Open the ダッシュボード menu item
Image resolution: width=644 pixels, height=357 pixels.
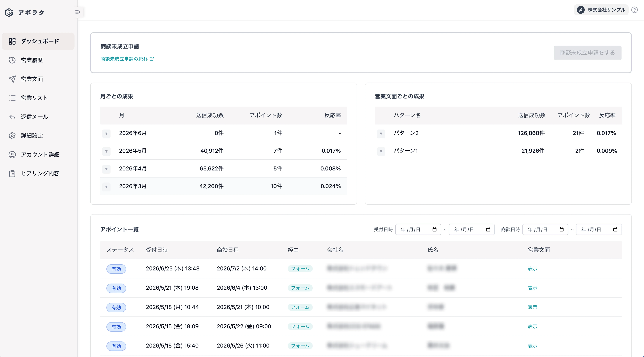click(38, 41)
